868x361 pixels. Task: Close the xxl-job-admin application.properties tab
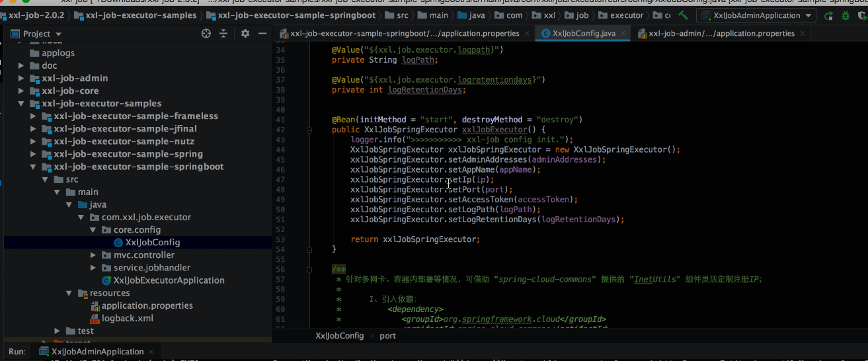(801, 33)
